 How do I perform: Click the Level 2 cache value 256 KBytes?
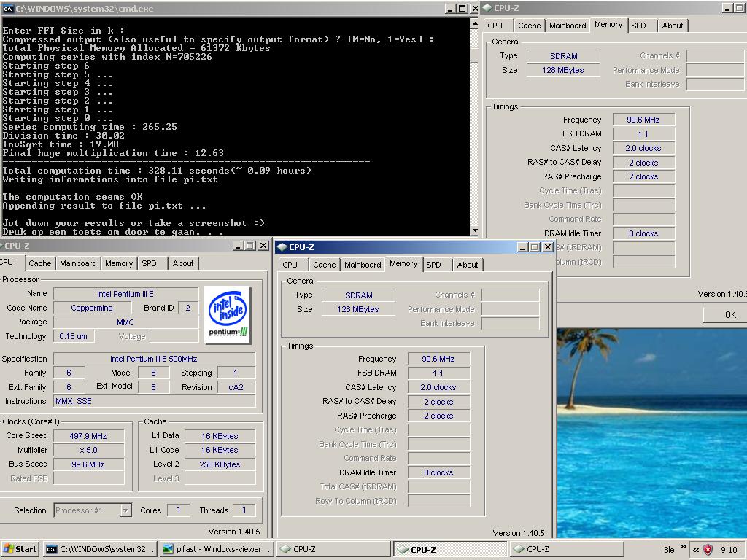[220, 464]
